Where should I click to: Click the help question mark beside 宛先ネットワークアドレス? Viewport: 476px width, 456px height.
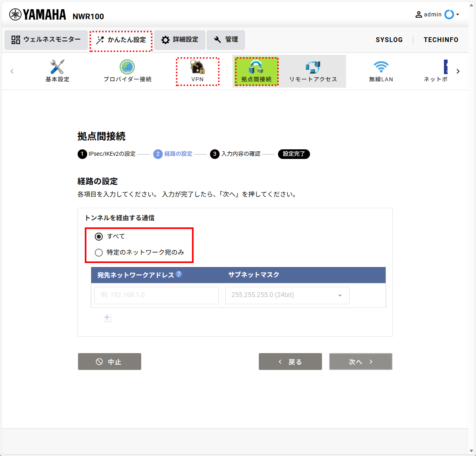tap(179, 274)
